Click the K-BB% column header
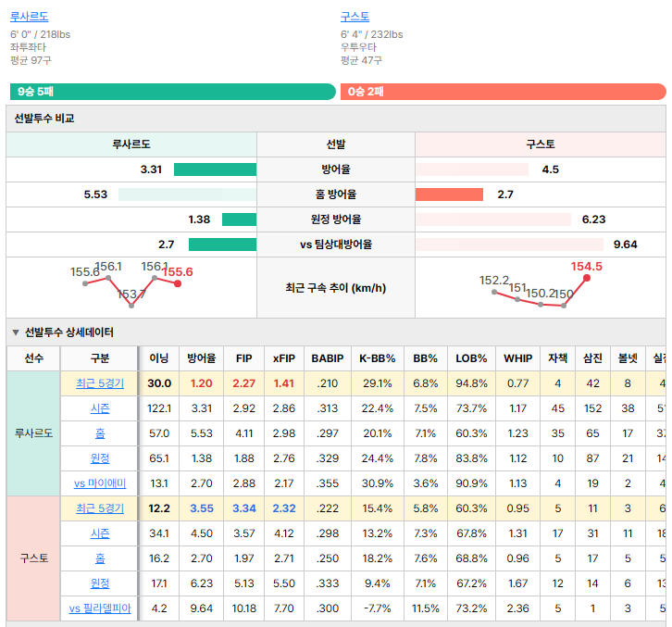The width and height of the screenshot is (672, 627). (x=377, y=358)
